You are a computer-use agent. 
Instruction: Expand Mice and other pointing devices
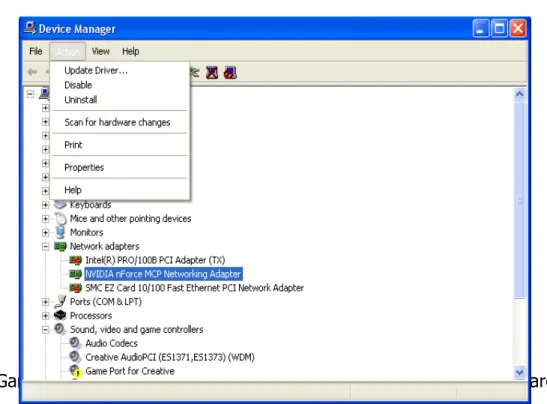pos(45,219)
